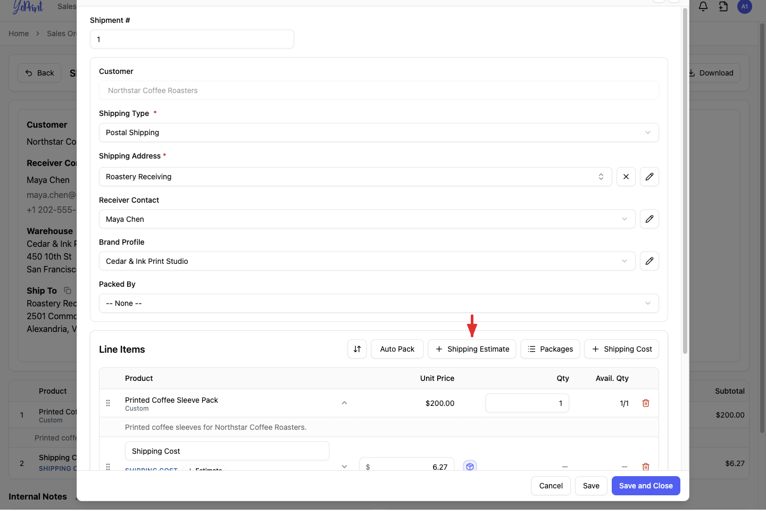Open the Sales navigation menu
The height and width of the screenshot is (532, 766).
(x=67, y=6)
